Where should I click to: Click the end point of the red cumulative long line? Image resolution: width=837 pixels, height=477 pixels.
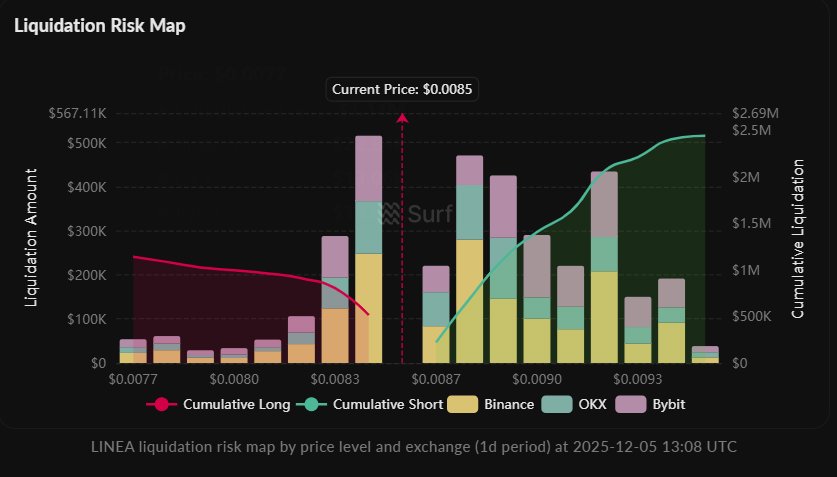pyautogui.click(x=369, y=315)
